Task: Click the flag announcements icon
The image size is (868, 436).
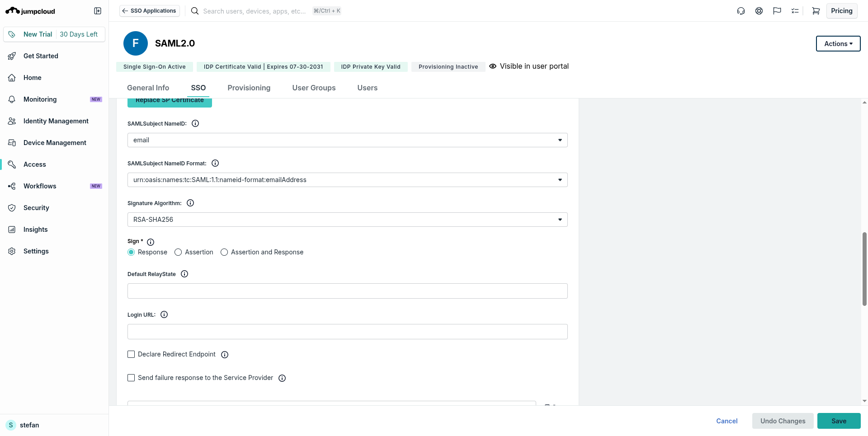Action: pos(777,11)
